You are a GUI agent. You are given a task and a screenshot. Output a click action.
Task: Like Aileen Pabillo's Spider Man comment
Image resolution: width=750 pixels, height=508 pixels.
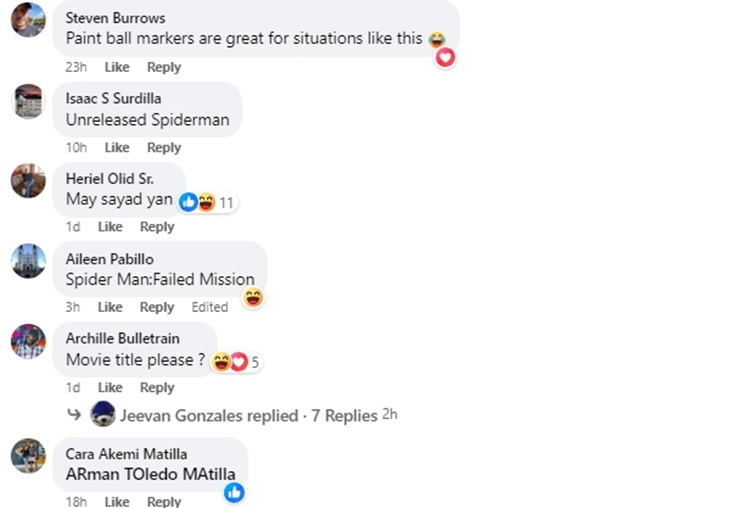click(x=110, y=307)
